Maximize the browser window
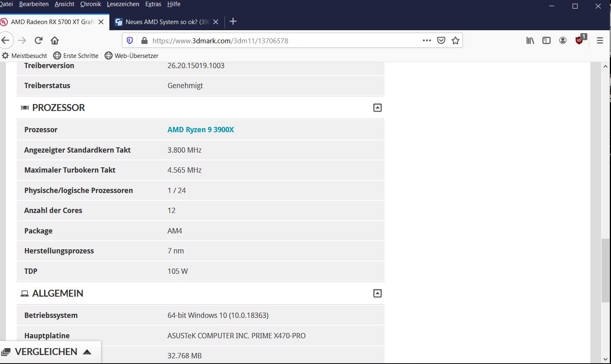The height and width of the screenshot is (364, 611). click(575, 6)
